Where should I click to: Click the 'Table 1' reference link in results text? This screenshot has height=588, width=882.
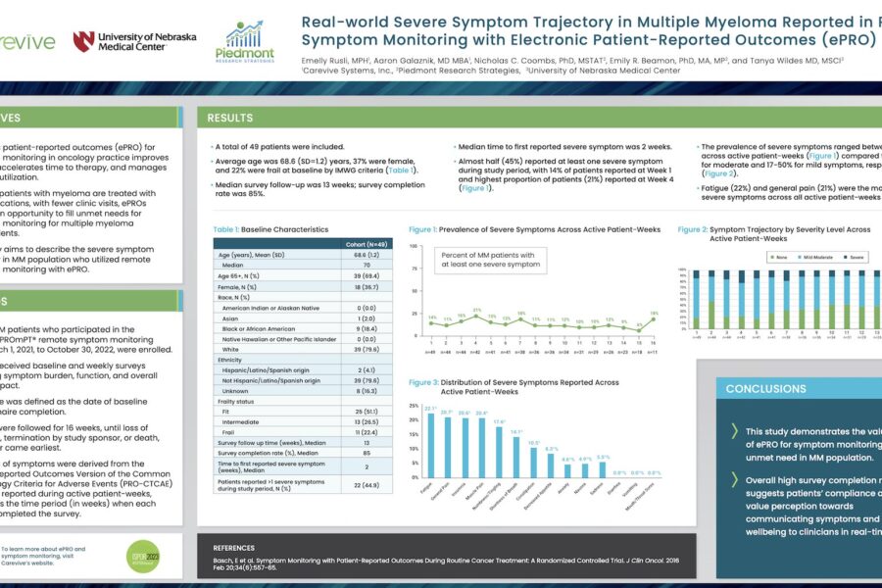point(399,170)
